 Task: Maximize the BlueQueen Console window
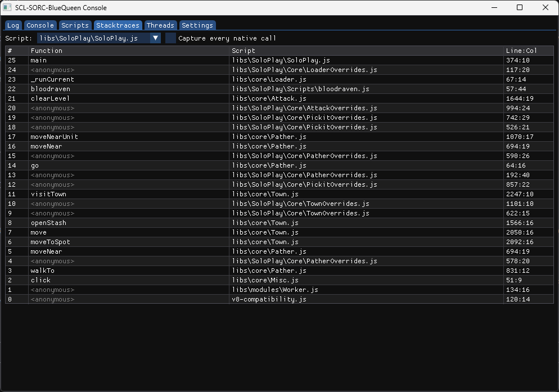[x=520, y=7]
